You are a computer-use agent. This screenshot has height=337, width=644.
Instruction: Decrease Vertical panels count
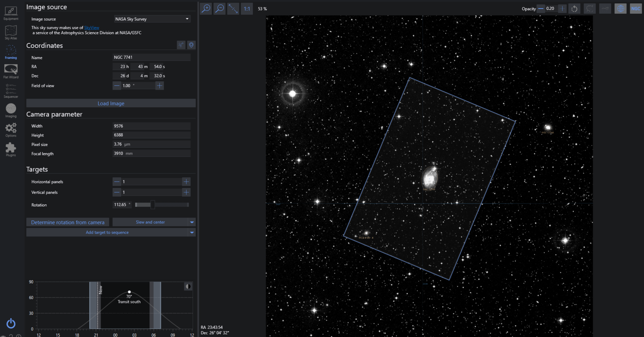(x=117, y=192)
